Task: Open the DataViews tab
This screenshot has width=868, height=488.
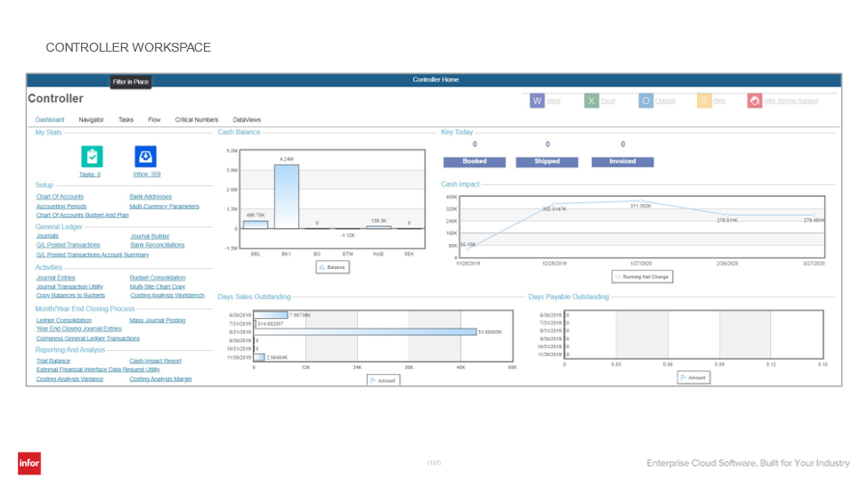Action: (x=247, y=119)
